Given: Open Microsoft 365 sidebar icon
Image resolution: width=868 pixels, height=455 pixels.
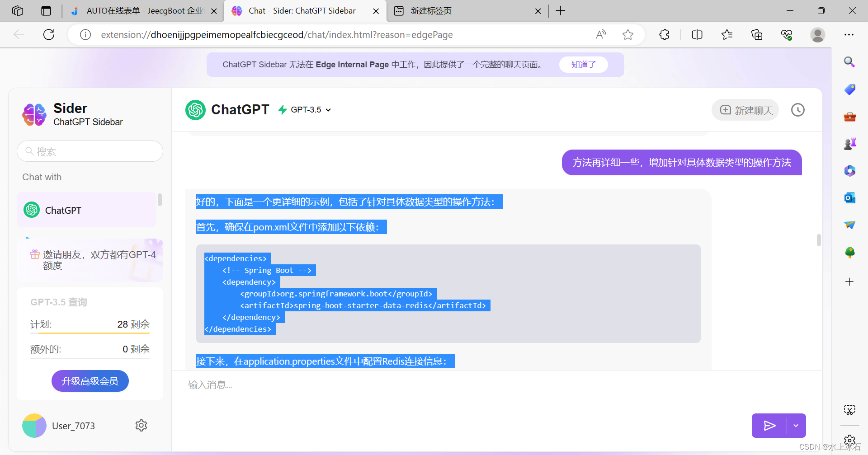Looking at the screenshot, I should pyautogui.click(x=849, y=171).
